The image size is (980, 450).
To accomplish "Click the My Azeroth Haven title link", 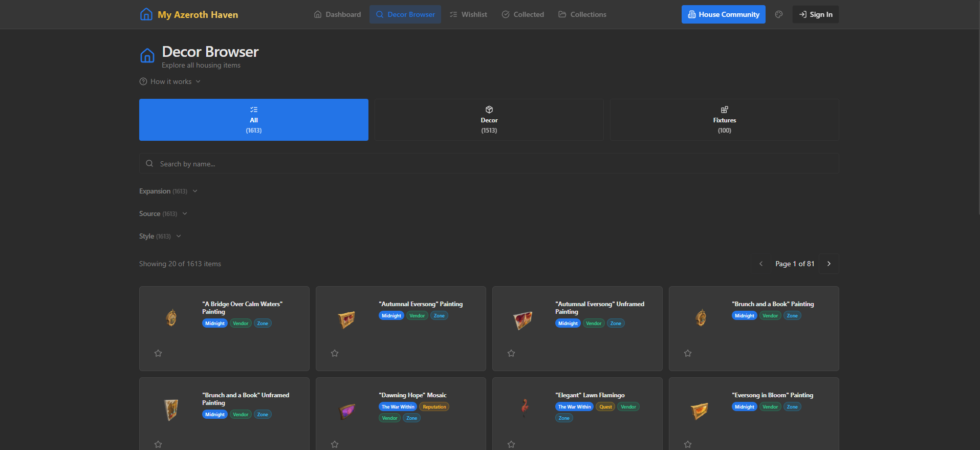I will [x=198, y=15].
